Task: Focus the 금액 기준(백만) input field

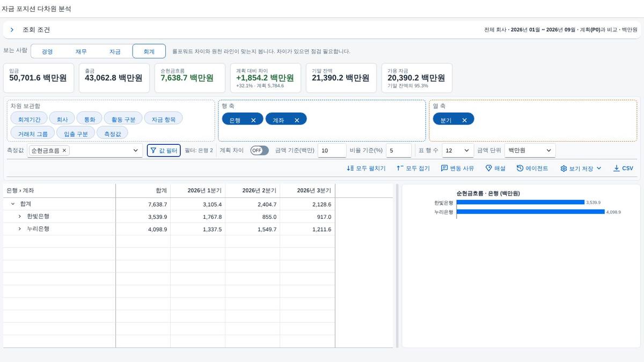Action: (332, 151)
